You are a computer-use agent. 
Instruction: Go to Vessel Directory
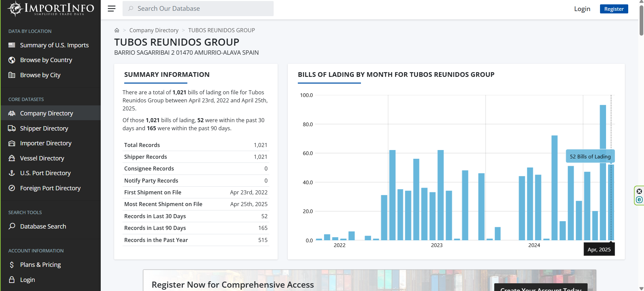click(x=42, y=158)
